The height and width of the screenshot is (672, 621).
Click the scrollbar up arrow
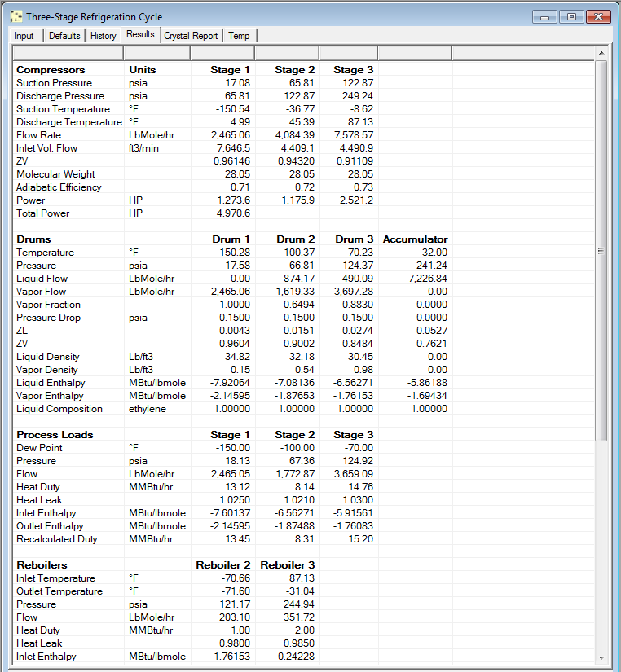(601, 53)
